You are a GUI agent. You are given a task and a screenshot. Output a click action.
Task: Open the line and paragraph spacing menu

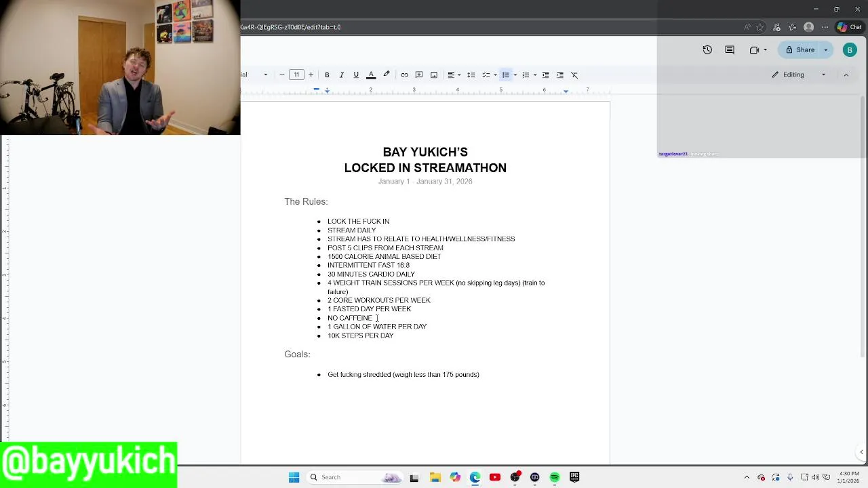point(471,75)
